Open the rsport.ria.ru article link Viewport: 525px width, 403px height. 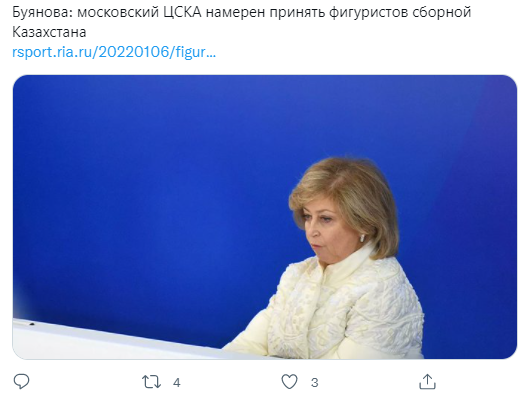pos(114,52)
